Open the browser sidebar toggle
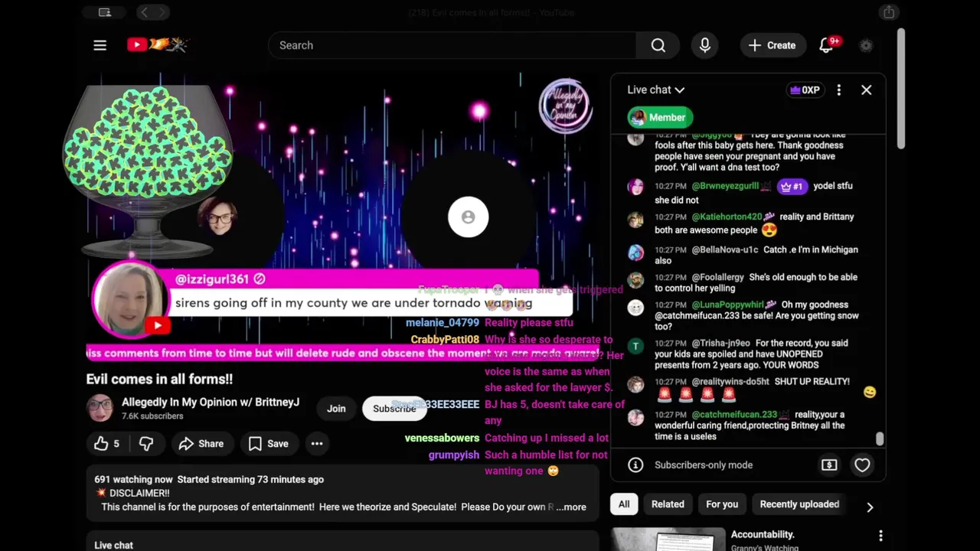 point(105,12)
